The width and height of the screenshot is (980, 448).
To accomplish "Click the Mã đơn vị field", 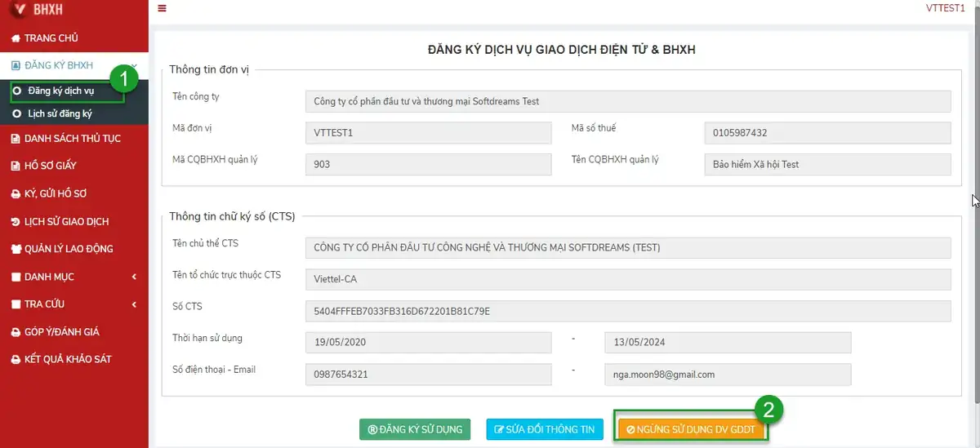I will tap(429, 133).
